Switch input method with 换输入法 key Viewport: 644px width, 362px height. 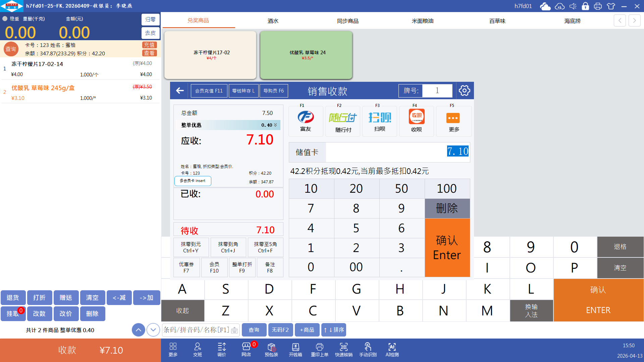pyautogui.click(x=531, y=310)
